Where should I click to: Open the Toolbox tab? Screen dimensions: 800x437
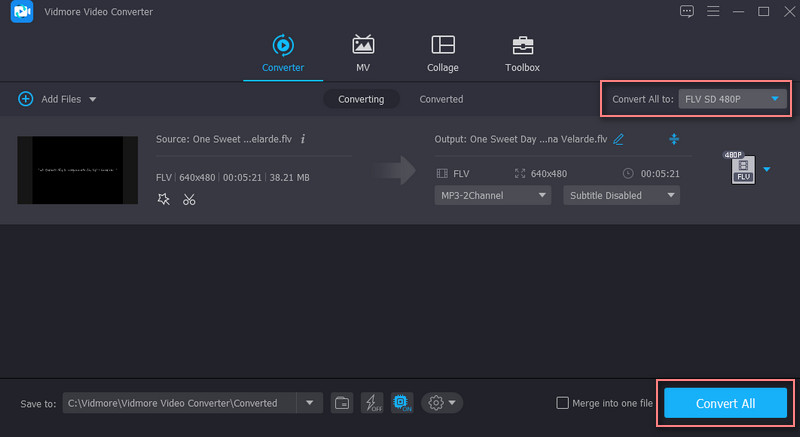point(522,53)
